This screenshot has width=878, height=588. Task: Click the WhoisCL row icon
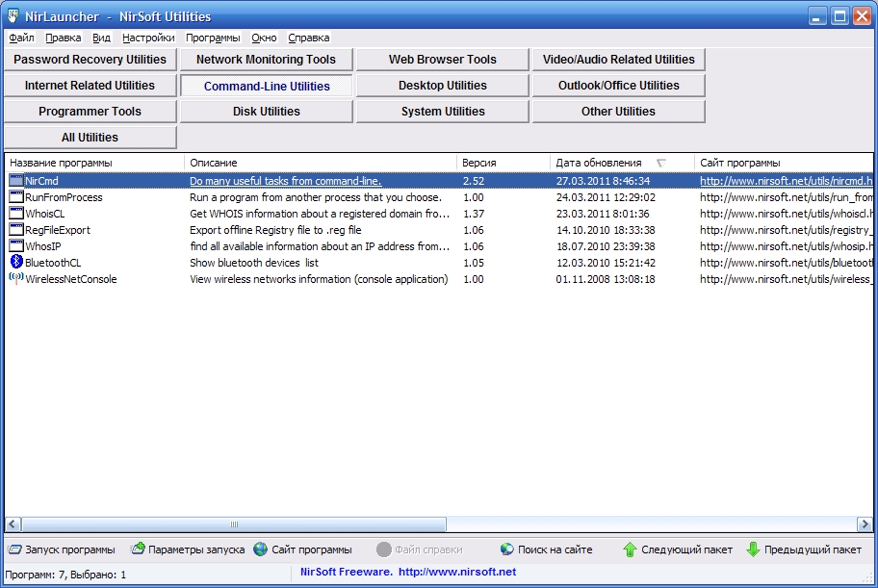pyautogui.click(x=16, y=213)
